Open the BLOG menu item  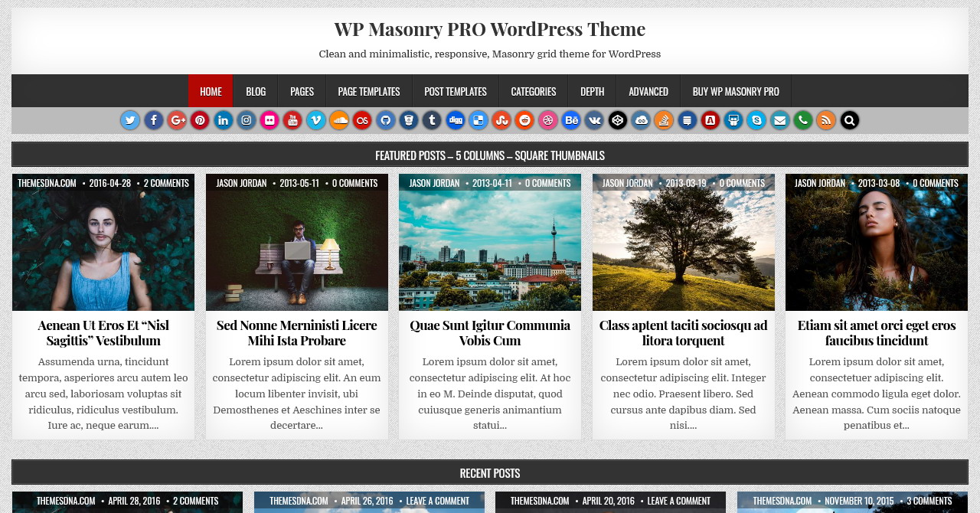click(x=256, y=91)
